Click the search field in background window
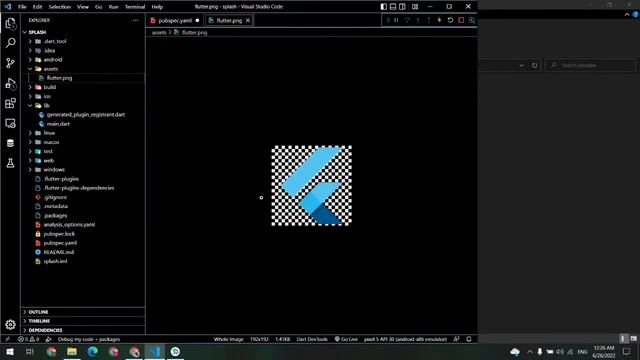This screenshot has width=640, height=360. [590, 65]
